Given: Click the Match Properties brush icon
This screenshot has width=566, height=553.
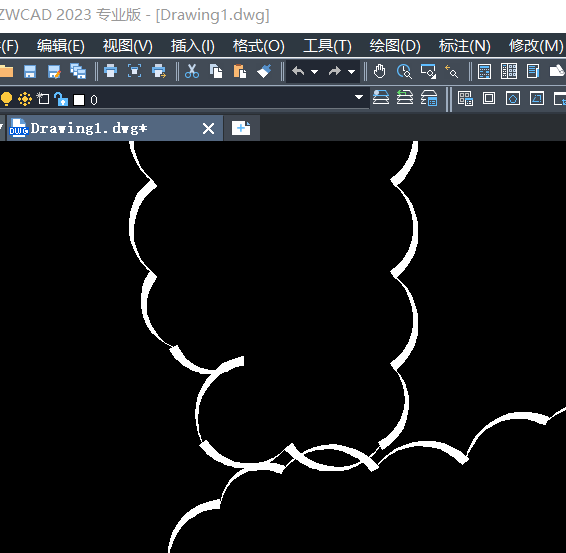Looking at the screenshot, I should [264, 71].
